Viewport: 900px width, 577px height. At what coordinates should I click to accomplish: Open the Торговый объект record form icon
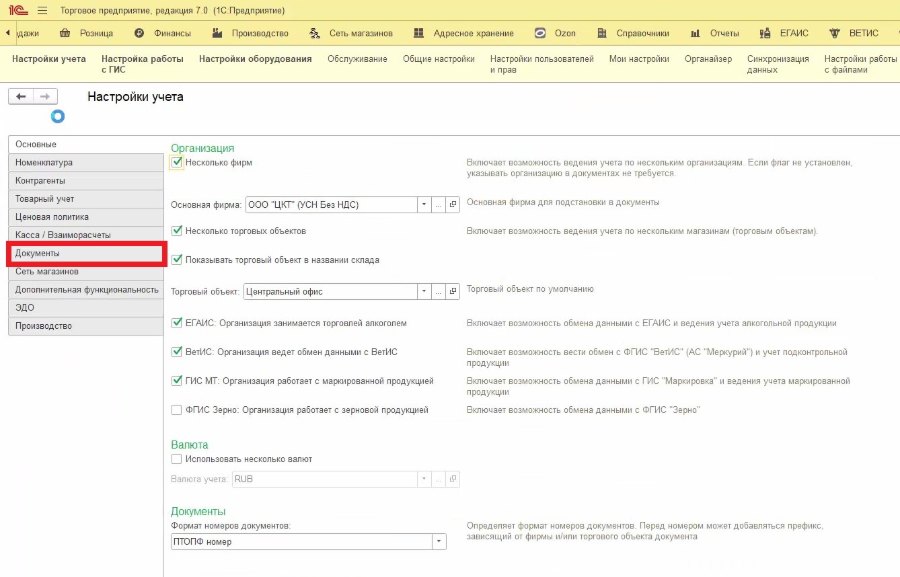coord(453,291)
